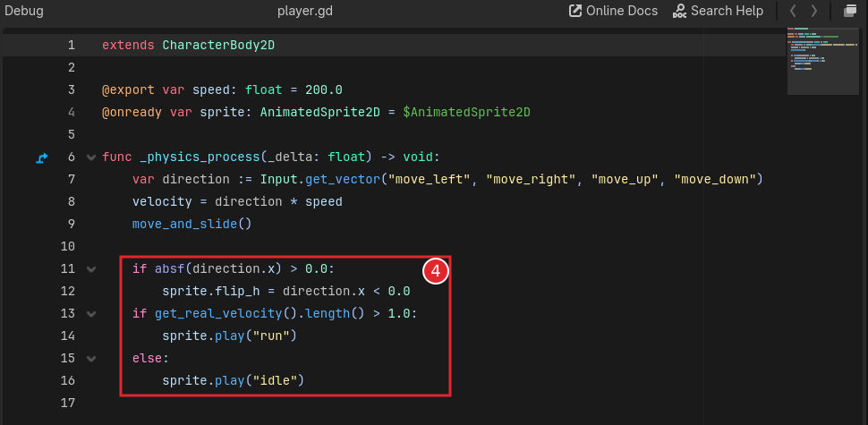
Task: Click line number 17 in gutter
Action: tap(67, 403)
